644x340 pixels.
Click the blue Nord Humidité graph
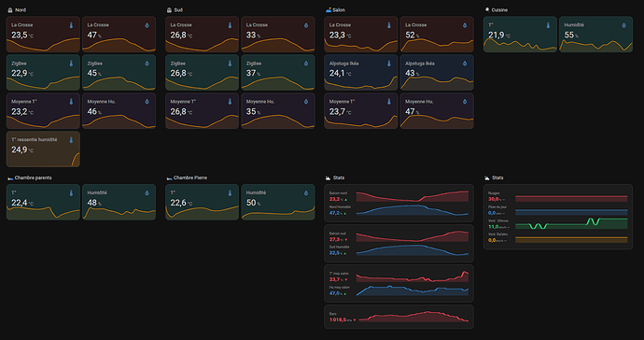point(413,210)
